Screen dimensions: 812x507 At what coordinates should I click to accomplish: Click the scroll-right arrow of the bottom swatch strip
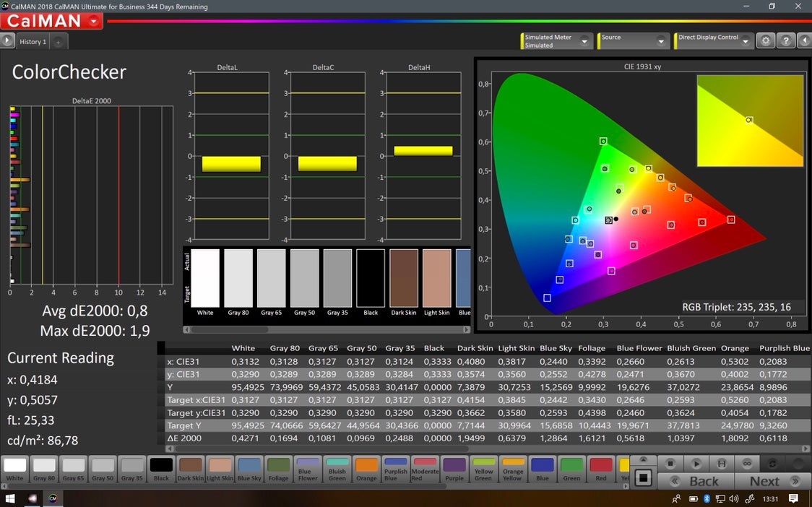[626, 486]
